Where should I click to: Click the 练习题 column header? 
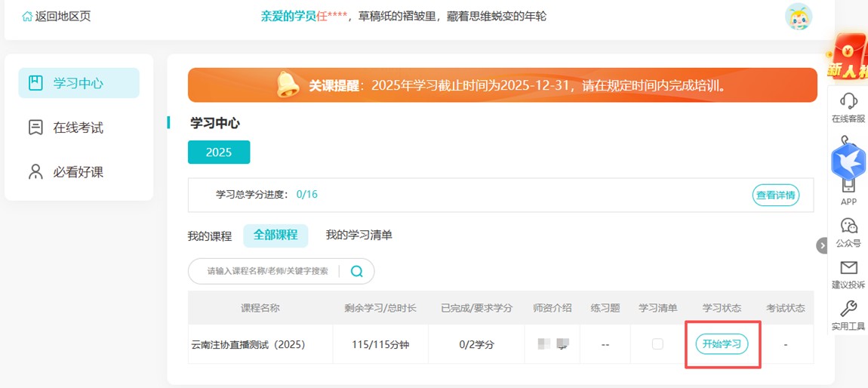[x=605, y=308]
